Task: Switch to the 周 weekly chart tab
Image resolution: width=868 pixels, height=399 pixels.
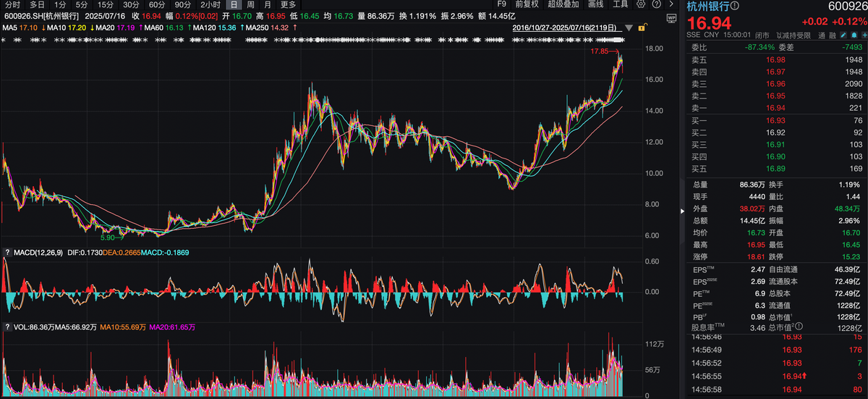Action: coord(250,4)
